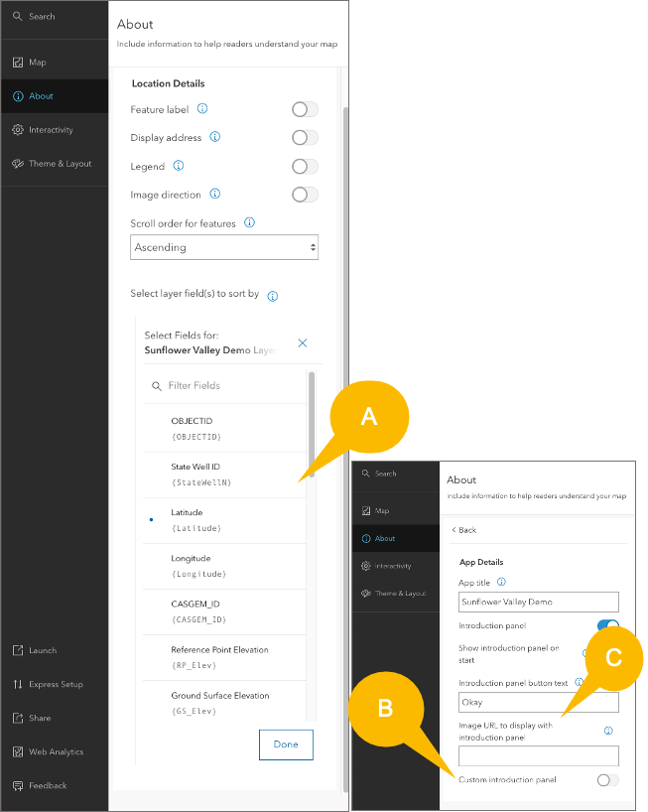Show info for Select layer fields to sort by
This screenshot has height=812, width=648.
(x=272, y=296)
